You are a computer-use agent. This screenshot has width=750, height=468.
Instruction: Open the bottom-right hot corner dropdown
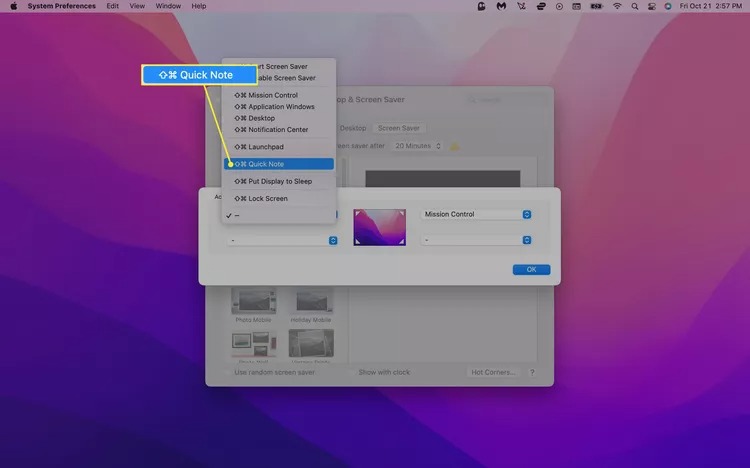click(476, 240)
